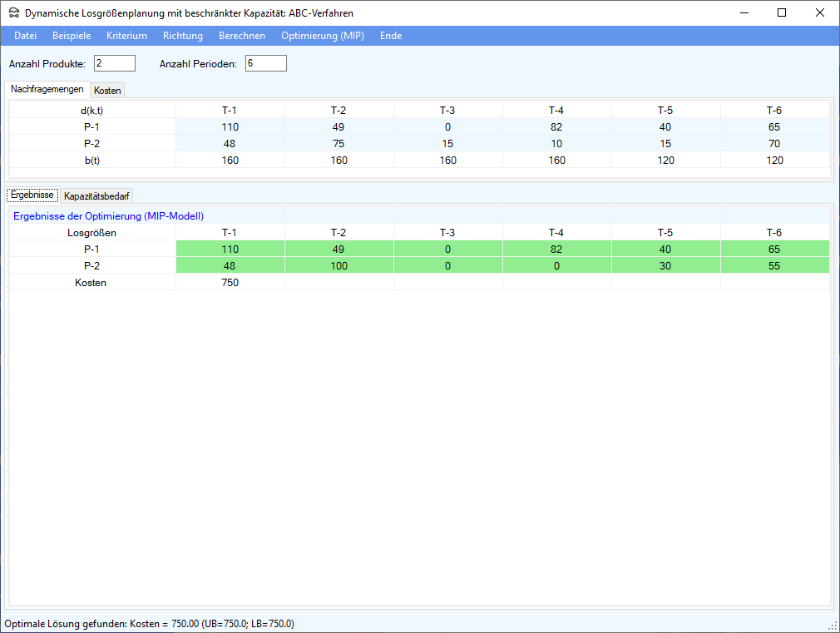Image resolution: width=840 pixels, height=633 pixels.
Task: Select green P-2 lot size cell showing 100
Action: [338, 265]
